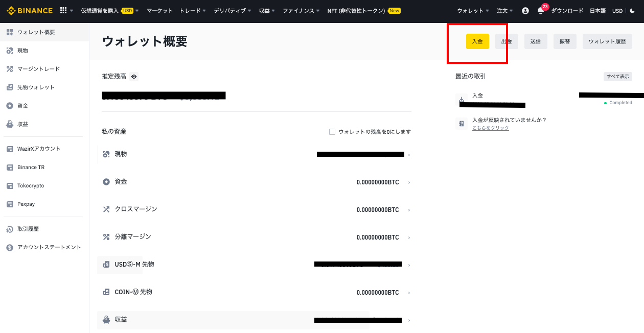Open the account profile icon
This screenshot has height=333, width=644.
[525, 11]
